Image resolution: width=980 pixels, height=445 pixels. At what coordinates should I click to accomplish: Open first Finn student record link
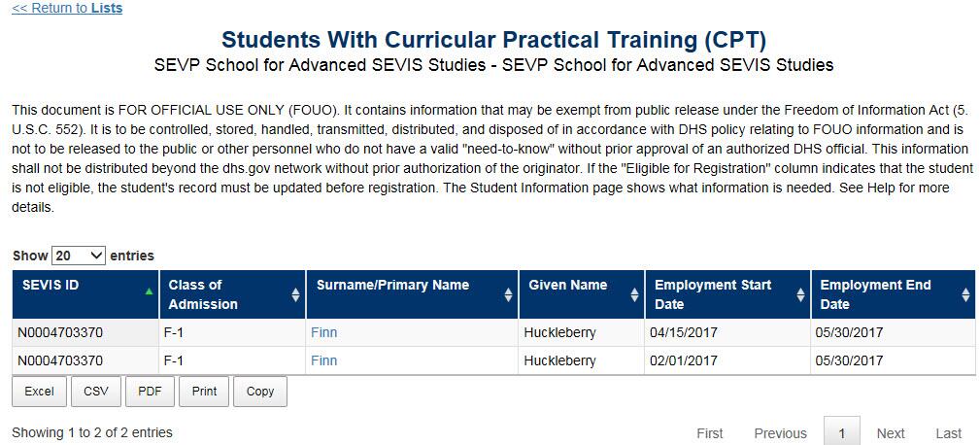point(323,332)
